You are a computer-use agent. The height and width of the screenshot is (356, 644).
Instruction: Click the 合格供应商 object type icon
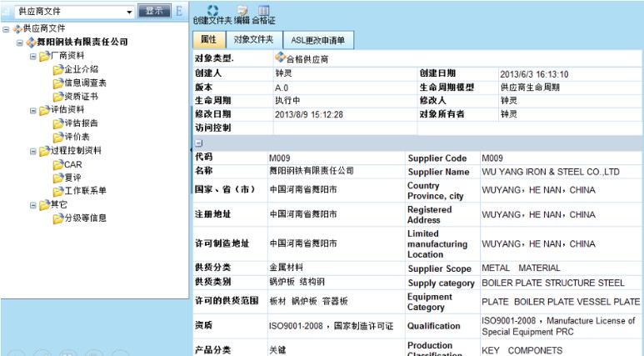click(280, 58)
